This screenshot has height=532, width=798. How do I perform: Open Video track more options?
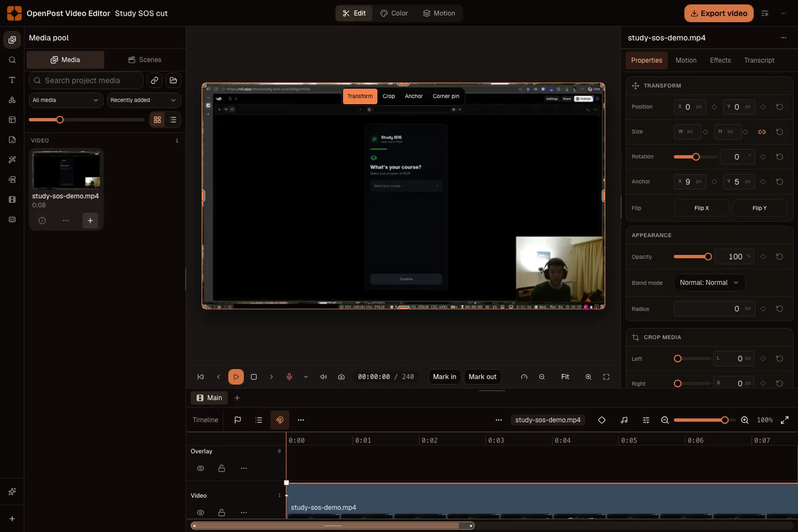(x=244, y=513)
